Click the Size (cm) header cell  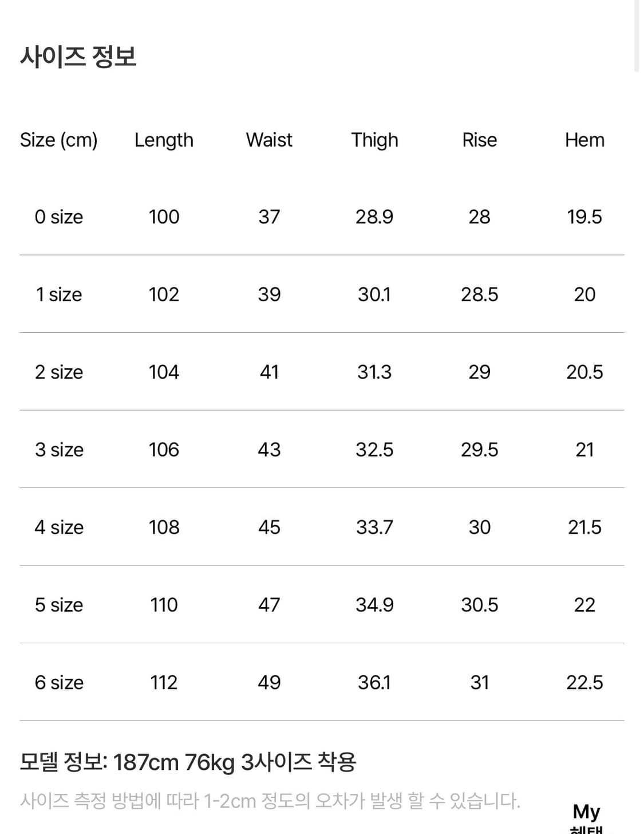(58, 140)
